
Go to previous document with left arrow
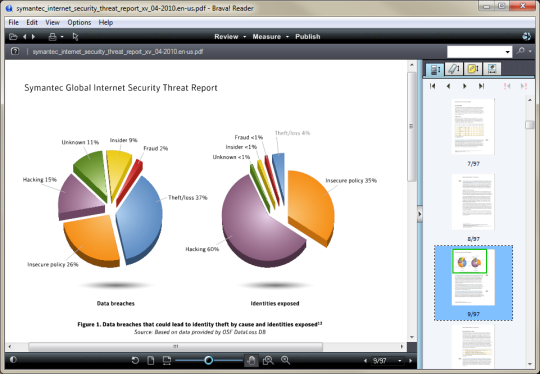point(24,37)
